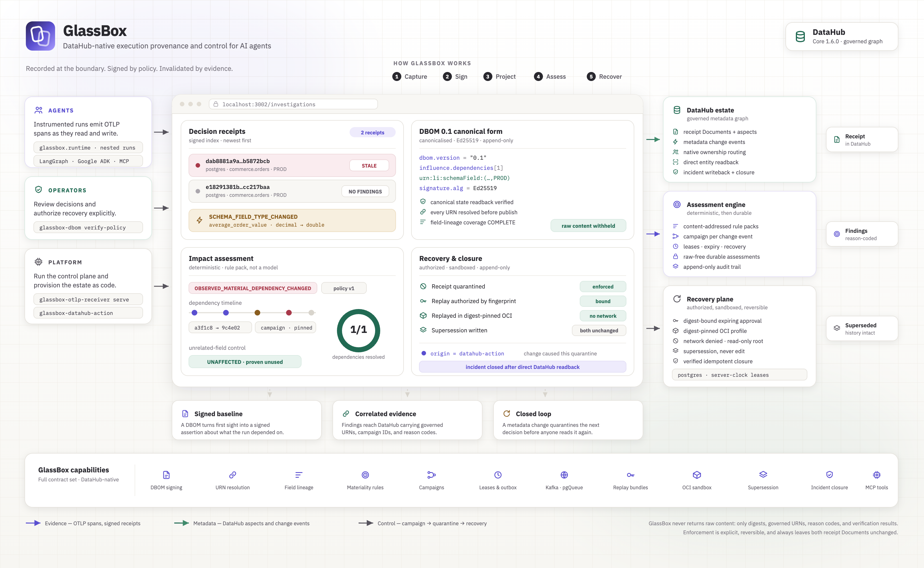The height and width of the screenshot is (568, 924).
Task: Click the postgres · server-clock leases chip
Action: [740, 375]
